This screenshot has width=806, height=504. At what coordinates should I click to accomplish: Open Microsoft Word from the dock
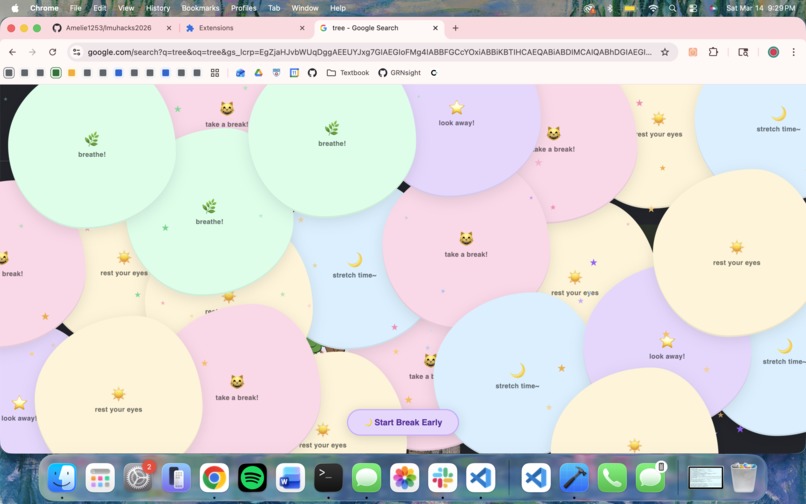[290, 478]
